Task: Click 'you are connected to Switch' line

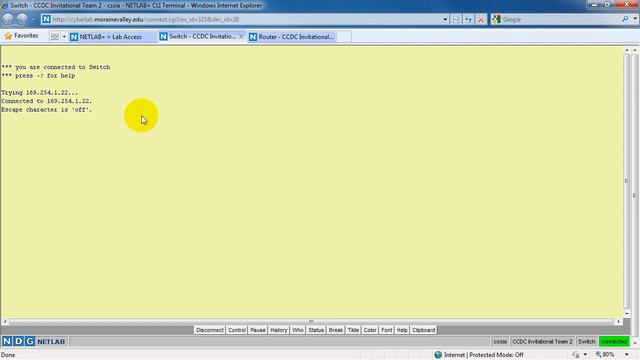Action: (56, 67)
